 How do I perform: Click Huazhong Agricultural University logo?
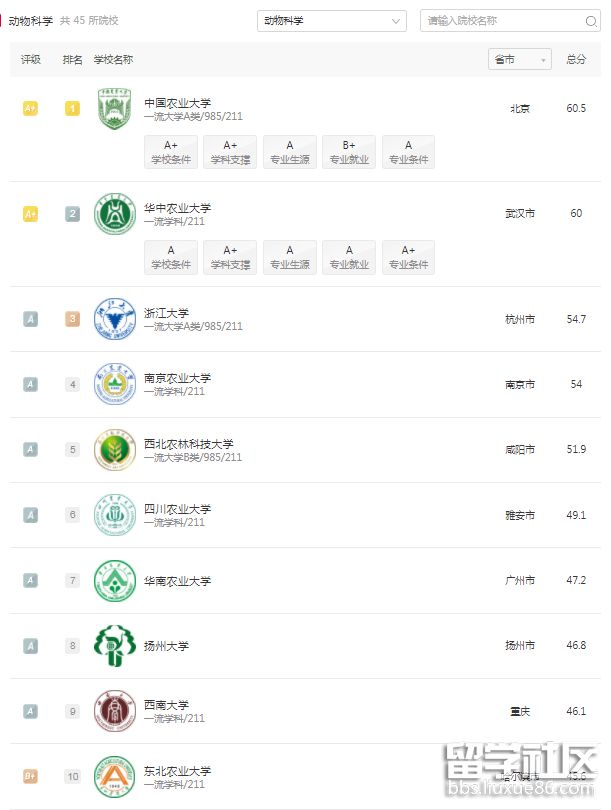(114, 214)
